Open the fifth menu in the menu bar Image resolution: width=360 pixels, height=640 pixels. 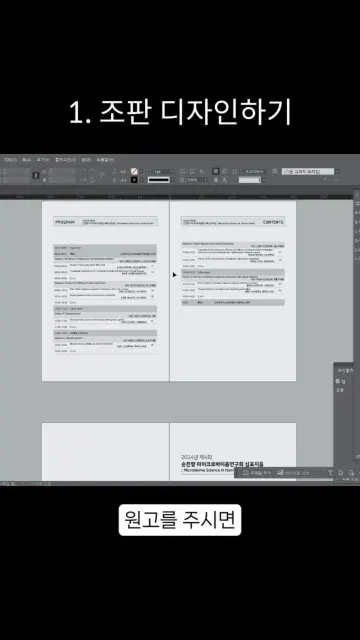86,160
